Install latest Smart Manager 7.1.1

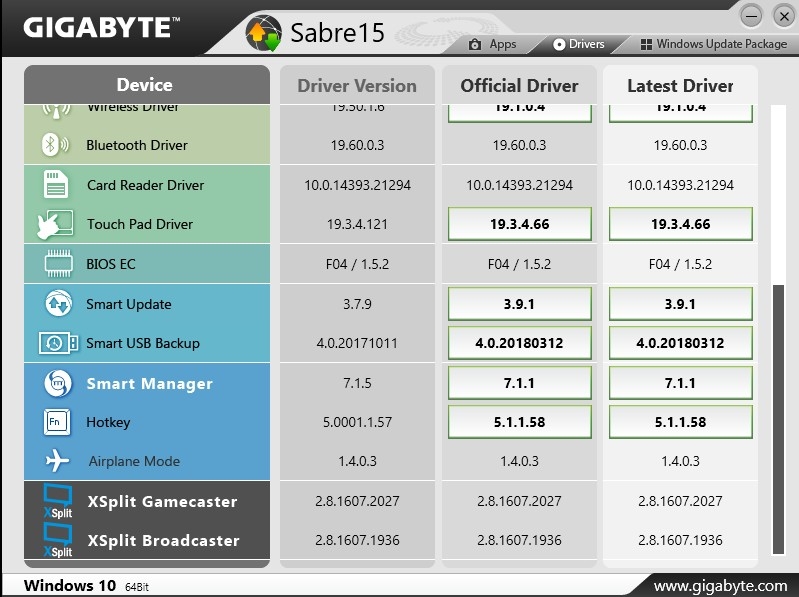(680, 383)
